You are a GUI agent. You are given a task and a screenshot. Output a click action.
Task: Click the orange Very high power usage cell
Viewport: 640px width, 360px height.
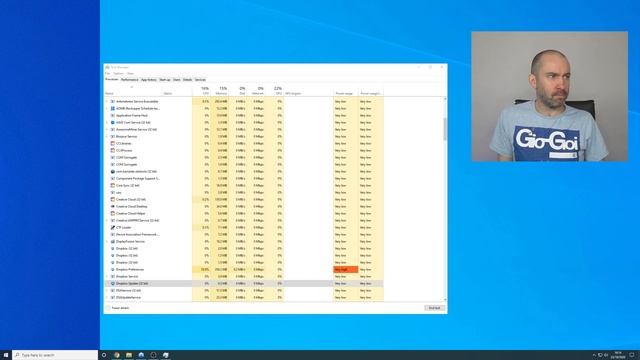pyautogui.click(x=346, y=269)
